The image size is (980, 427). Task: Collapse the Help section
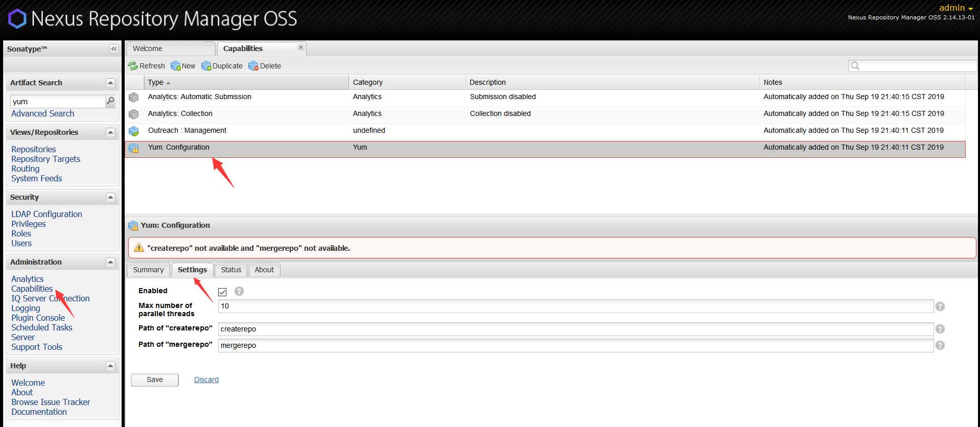click(110, 366)
